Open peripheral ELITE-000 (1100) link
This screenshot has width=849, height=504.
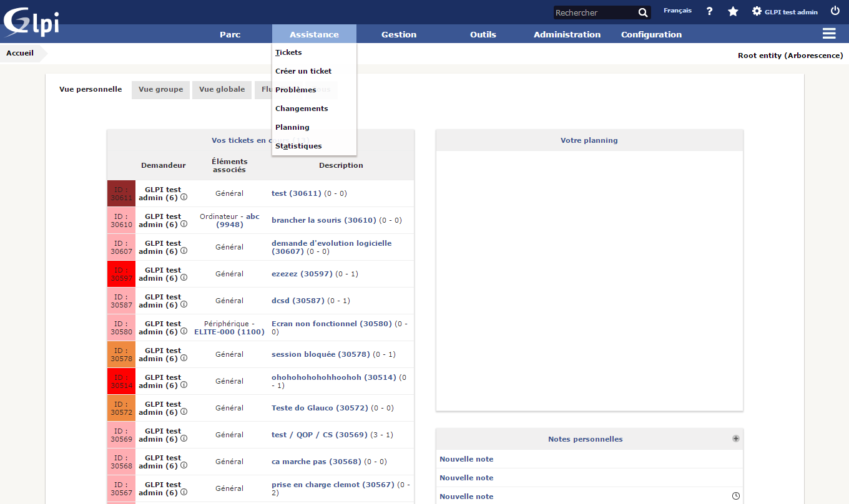point(230,332)
